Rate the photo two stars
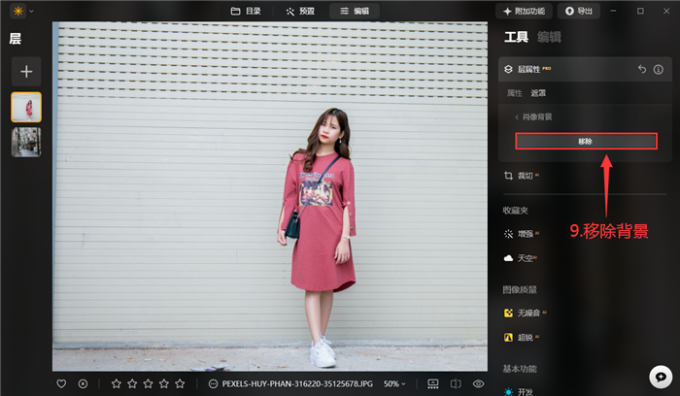Screen dimensions: 680x396 132,384
